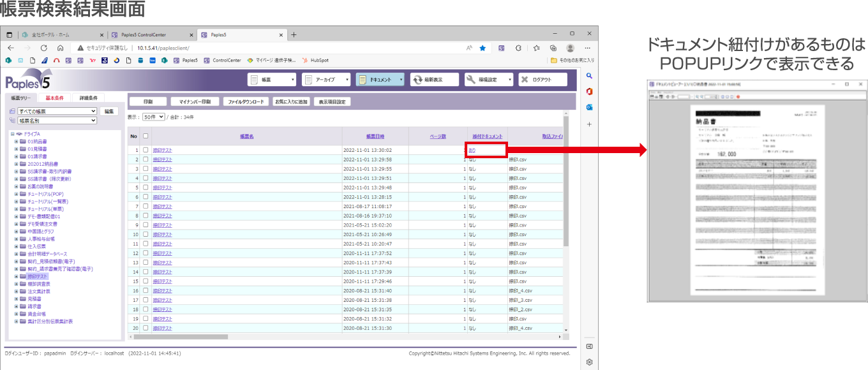Screen dimensions: 868x370
Task: Click the 編集 button
Action: tap(109, 111)
